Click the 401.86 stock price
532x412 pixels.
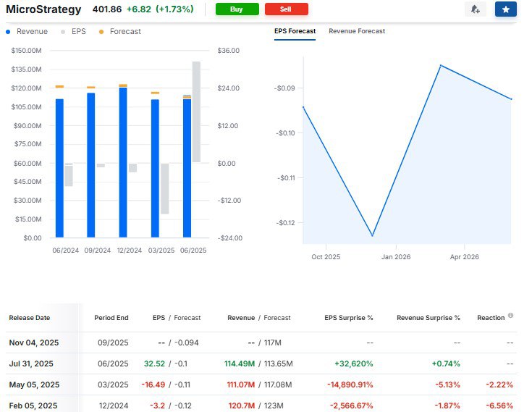click(107, 9)
